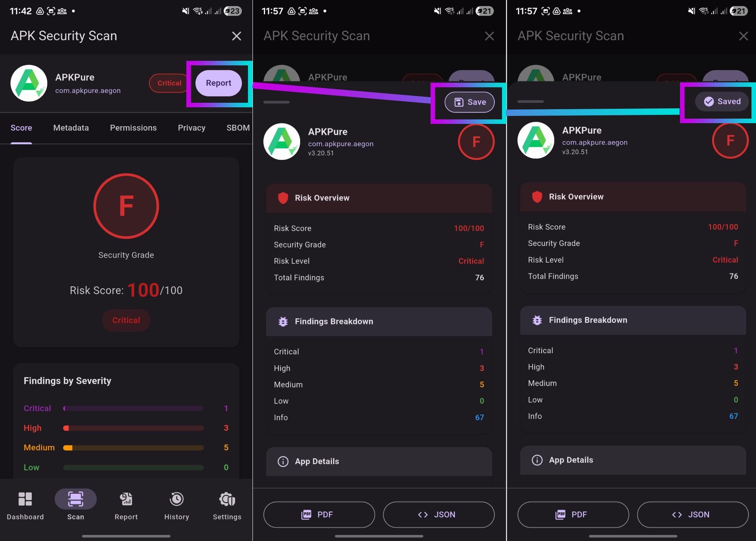
Task: Click the Findings Breakdown bug icon in middle report
Action: (x=283, y=322)
